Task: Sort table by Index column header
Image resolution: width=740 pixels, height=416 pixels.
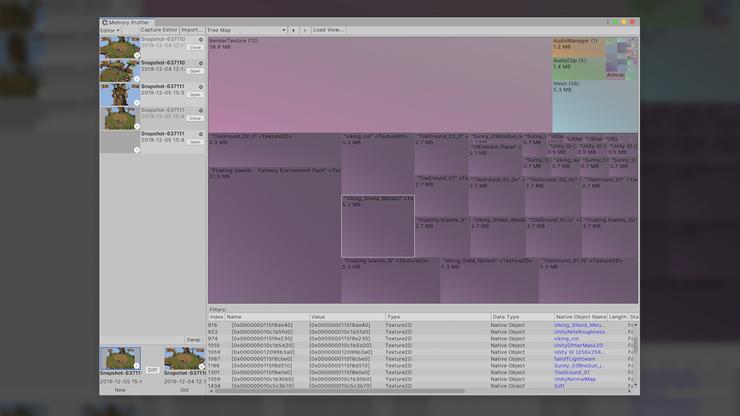Action: click(216, 317)
